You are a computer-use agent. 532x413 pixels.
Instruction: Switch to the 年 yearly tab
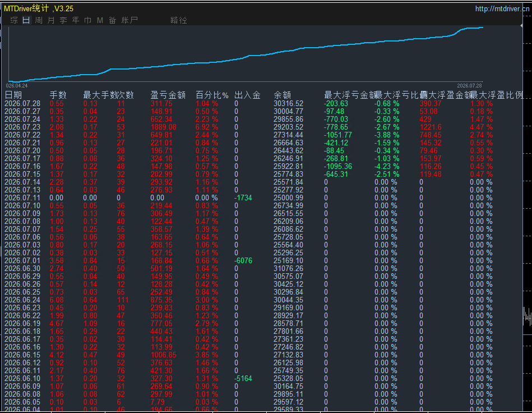pos(76,20)
